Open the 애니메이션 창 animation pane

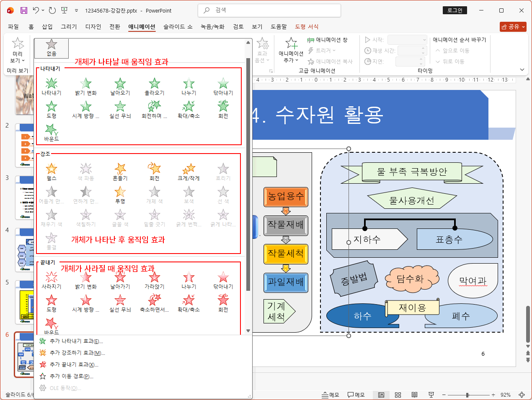point(333,40)
